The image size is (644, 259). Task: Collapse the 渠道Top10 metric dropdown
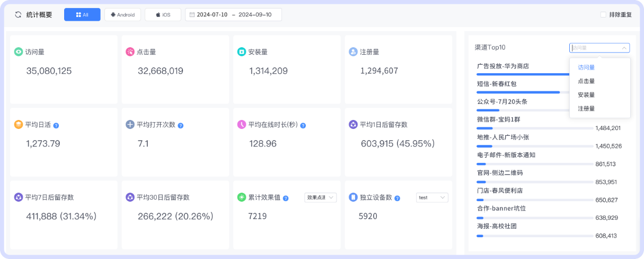(599, 48)
